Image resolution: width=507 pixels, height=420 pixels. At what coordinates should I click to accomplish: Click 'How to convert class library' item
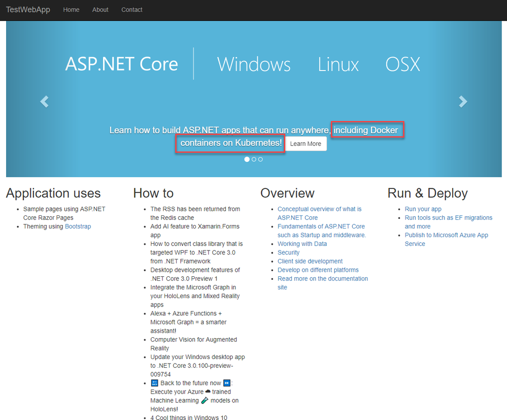(x=196, y=252)
